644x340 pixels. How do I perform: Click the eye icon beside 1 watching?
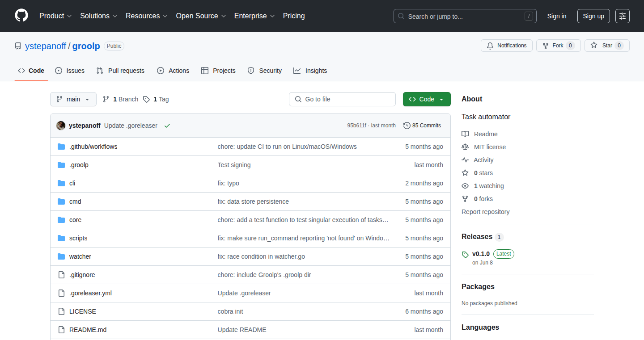click(465, 186)
